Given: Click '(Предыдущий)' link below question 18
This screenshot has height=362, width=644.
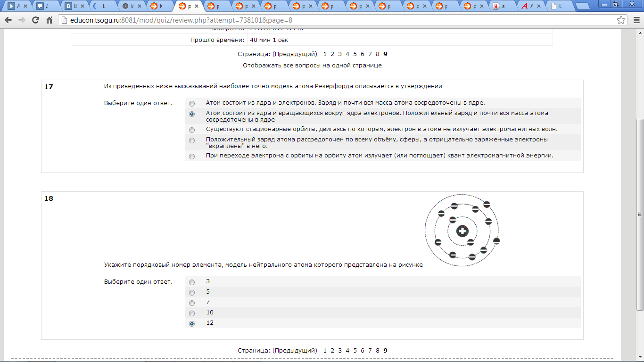Looking at the screenshot, I should coord(295,350).
